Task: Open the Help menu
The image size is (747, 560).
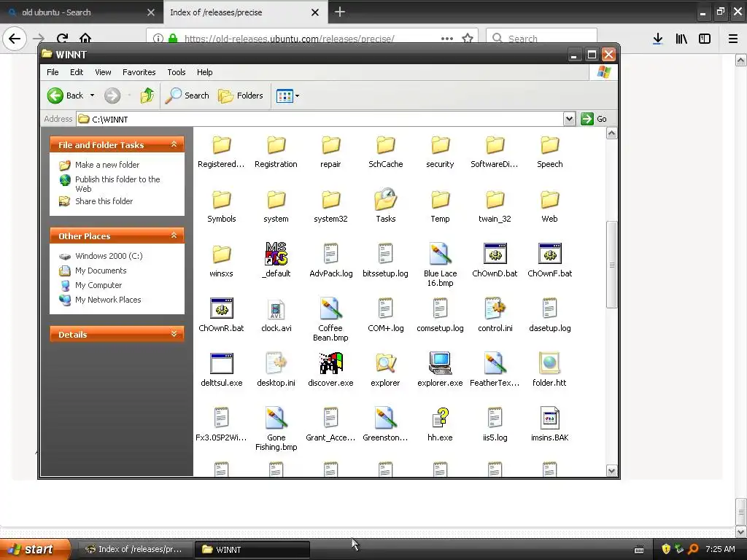Action: (x=205, y=72)
